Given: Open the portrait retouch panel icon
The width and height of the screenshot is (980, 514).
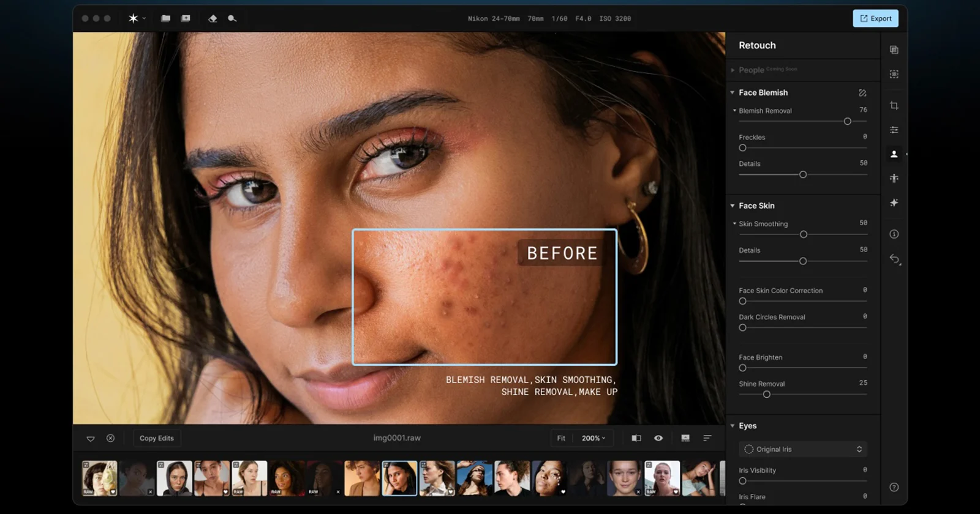Looking at the screenshot, I should [894, 154].
